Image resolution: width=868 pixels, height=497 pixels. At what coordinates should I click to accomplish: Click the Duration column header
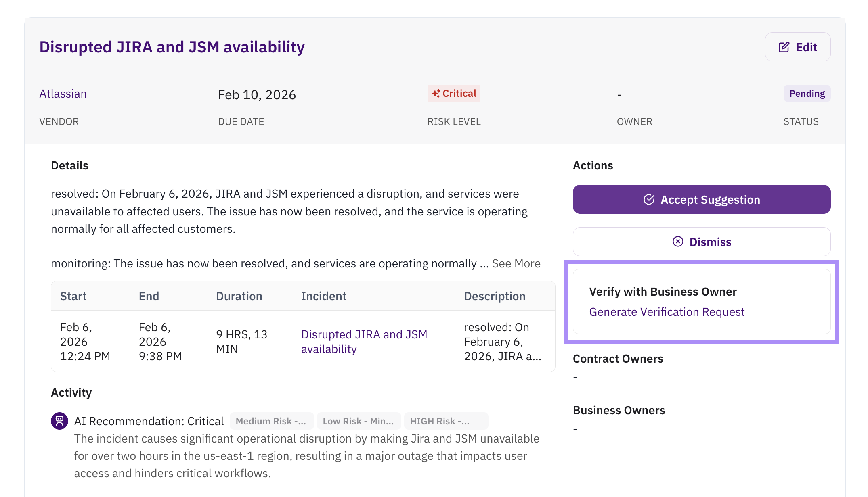coord(239,296)
